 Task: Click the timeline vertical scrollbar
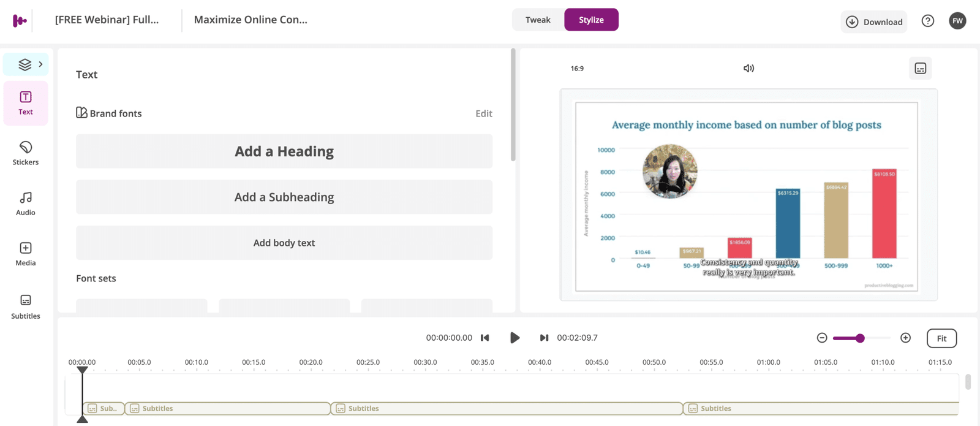pyautogui.click(x=968, y=382)
